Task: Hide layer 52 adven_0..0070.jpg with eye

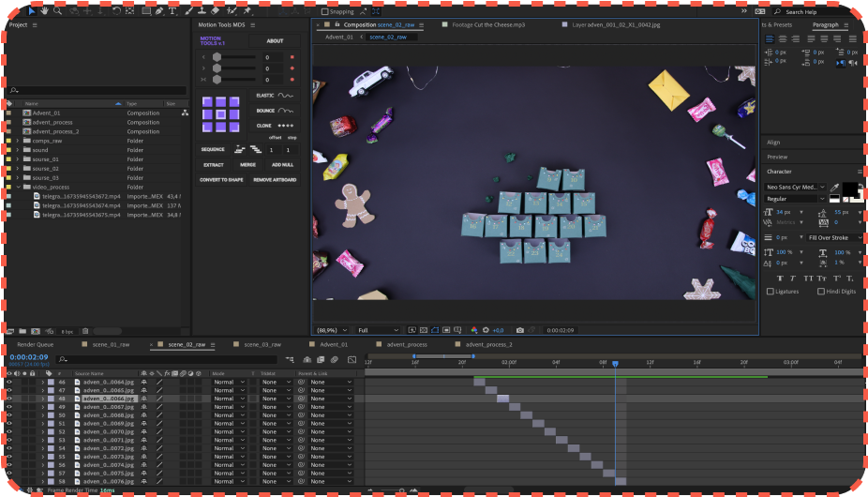Action: click(8, 432)
